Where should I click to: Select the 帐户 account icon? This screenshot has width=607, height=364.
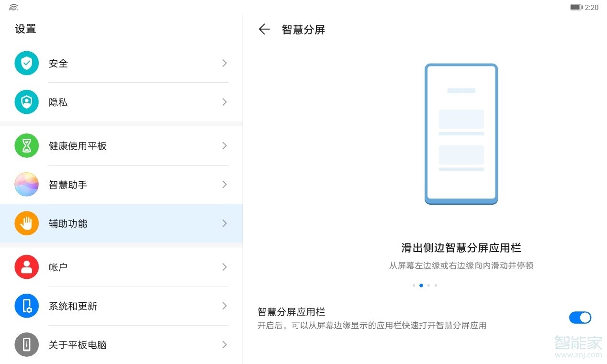click(x=26, y=267)
